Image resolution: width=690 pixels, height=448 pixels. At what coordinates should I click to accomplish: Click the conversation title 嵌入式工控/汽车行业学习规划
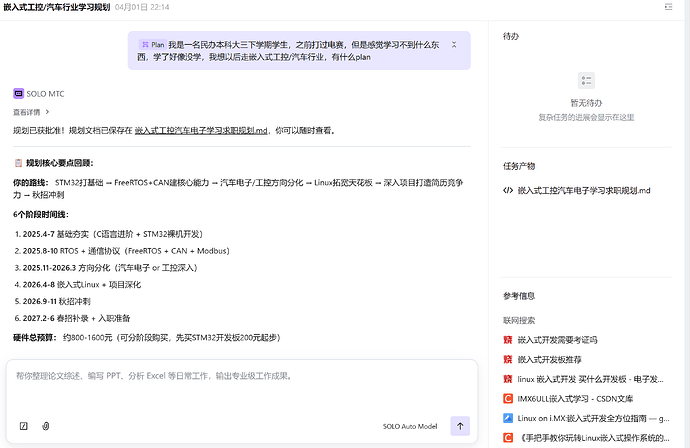pyautogui.click(x=57, y=7)
